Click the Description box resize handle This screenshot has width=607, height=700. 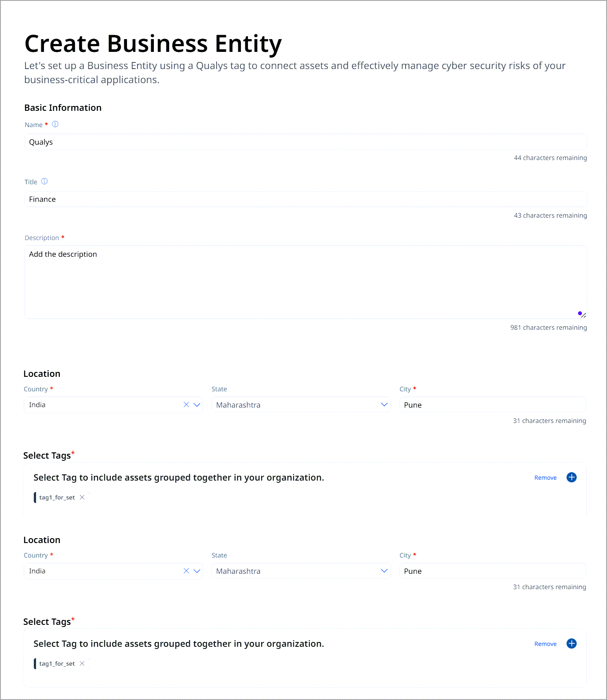(x=583, y=315)
